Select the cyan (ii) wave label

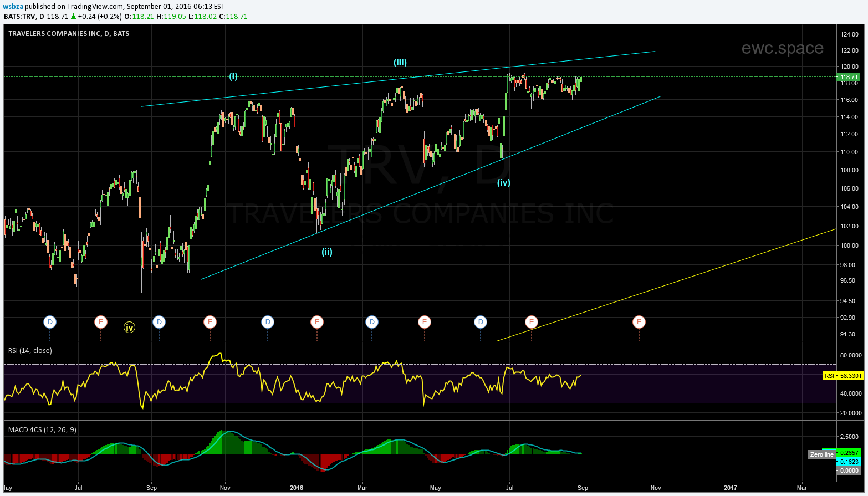(x=327, y=252)
